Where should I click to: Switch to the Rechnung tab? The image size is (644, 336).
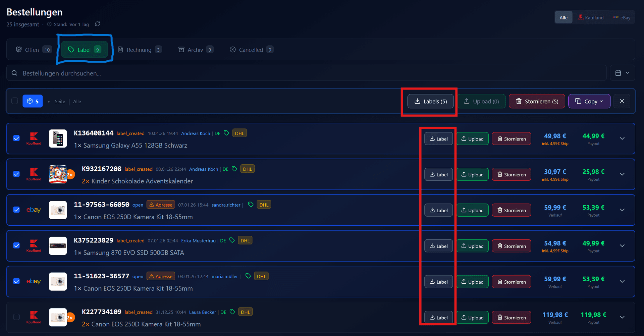tap(140, 50)
